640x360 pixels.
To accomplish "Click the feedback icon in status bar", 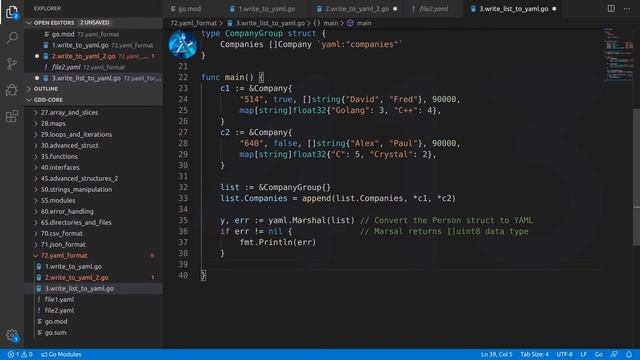I will coord(614,354).
